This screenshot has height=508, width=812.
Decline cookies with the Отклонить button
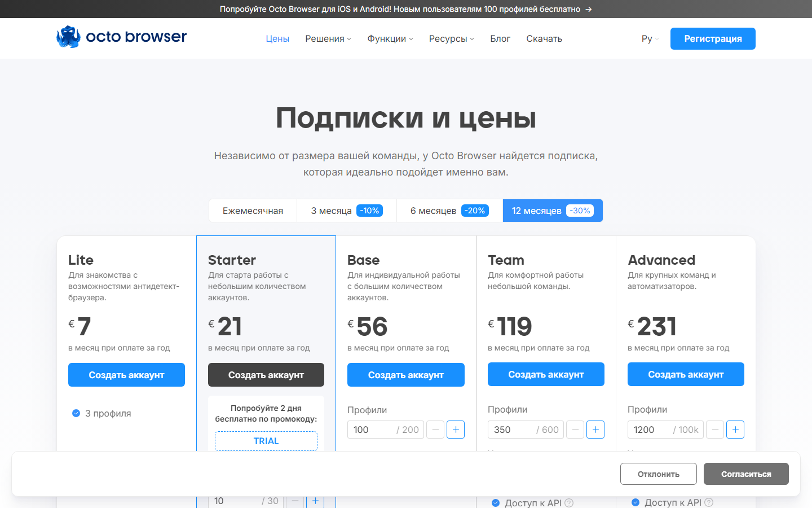pyautogui.click(x=659, y=474)
